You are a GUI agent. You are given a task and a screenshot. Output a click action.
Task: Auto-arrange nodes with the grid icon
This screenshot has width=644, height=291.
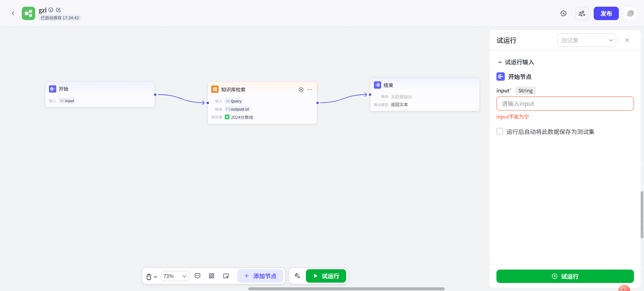click(212, 276)
